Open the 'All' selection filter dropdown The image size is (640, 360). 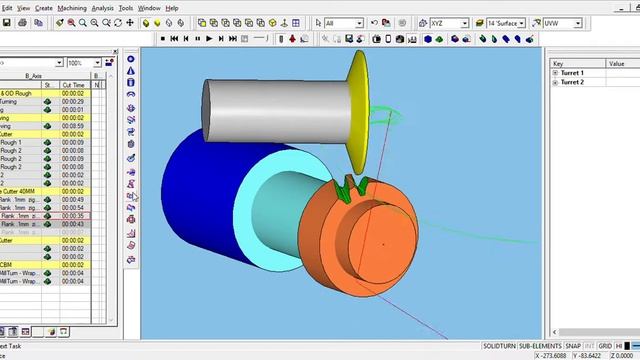(359, 24)
